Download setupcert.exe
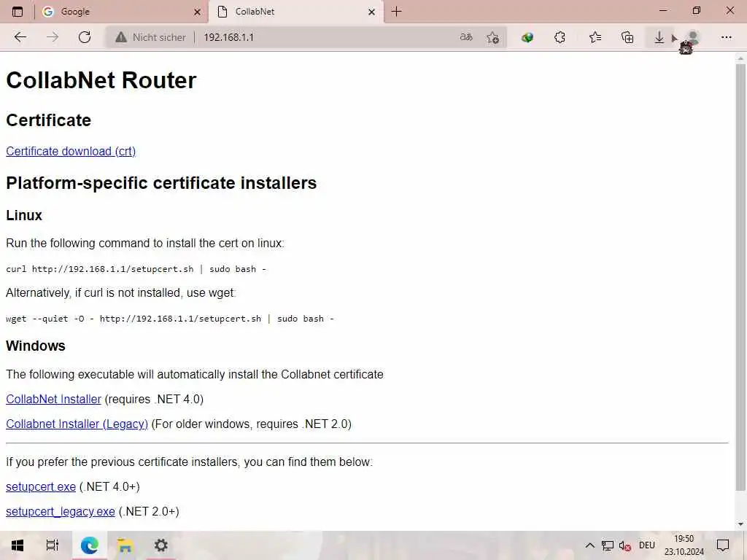Viewport: 747px width, 560px height. [x=41, y=486]
